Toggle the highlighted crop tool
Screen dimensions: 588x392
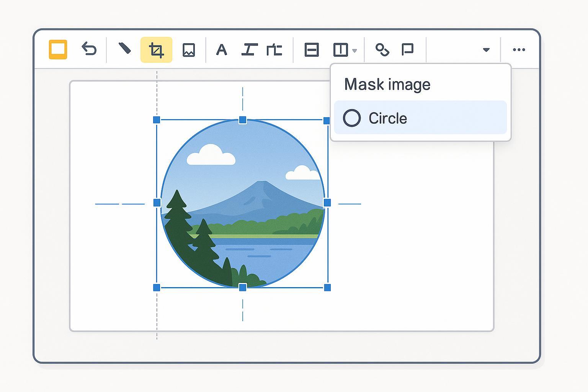point(156,50)
